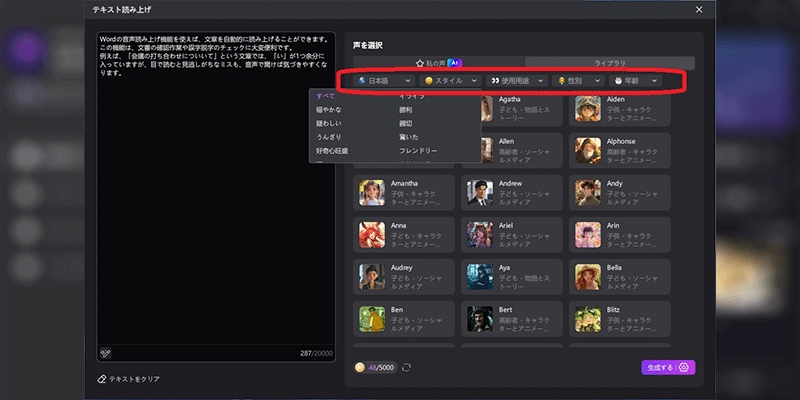Select the Amantha voice avatar
Viewport: 800px width, 400px height.
tap(372, 193)
